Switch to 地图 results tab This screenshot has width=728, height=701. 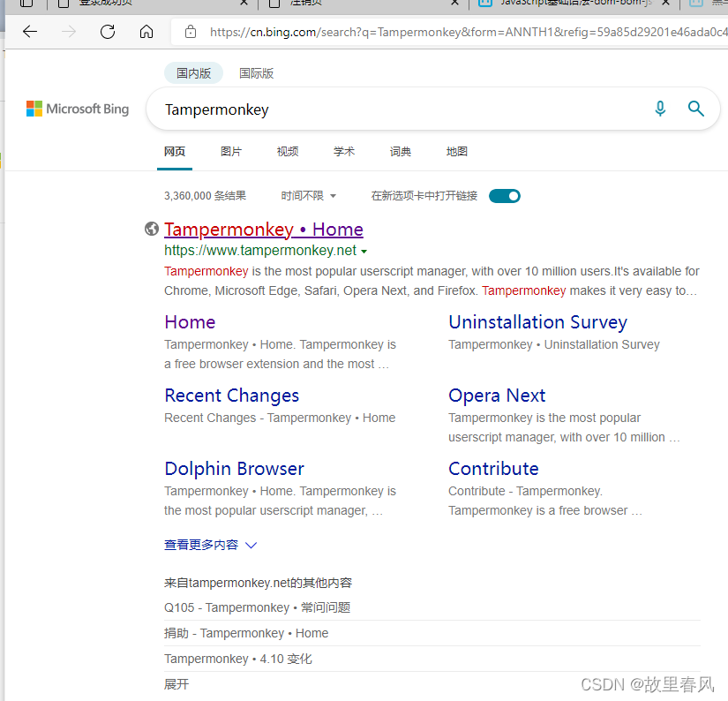click(457, 152)
